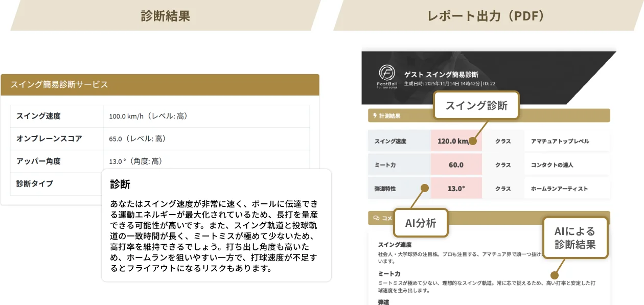Click the クラス cell in the スイング速度 row
Image resolution: width=644 pixels, height=305 pixels.
coord(503,142)
